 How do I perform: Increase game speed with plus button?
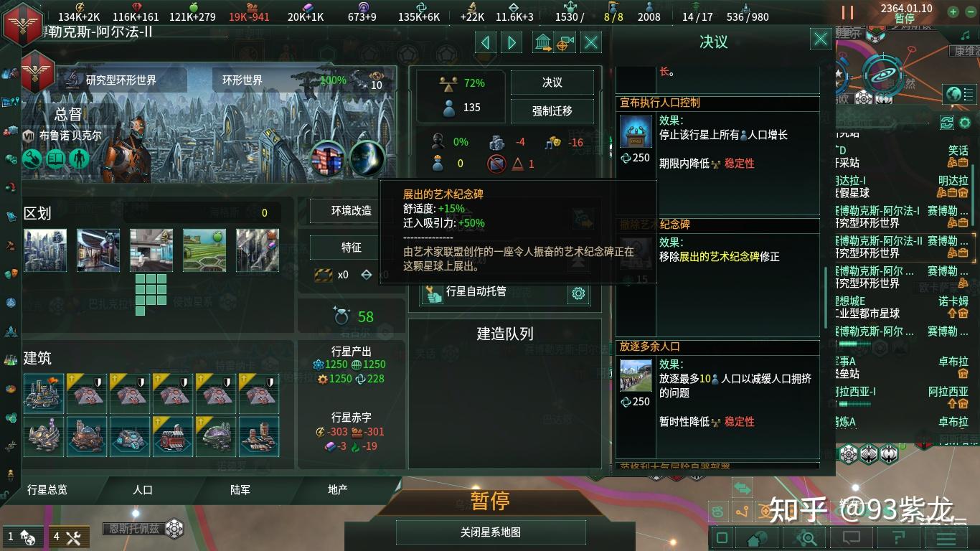[952, 11]
